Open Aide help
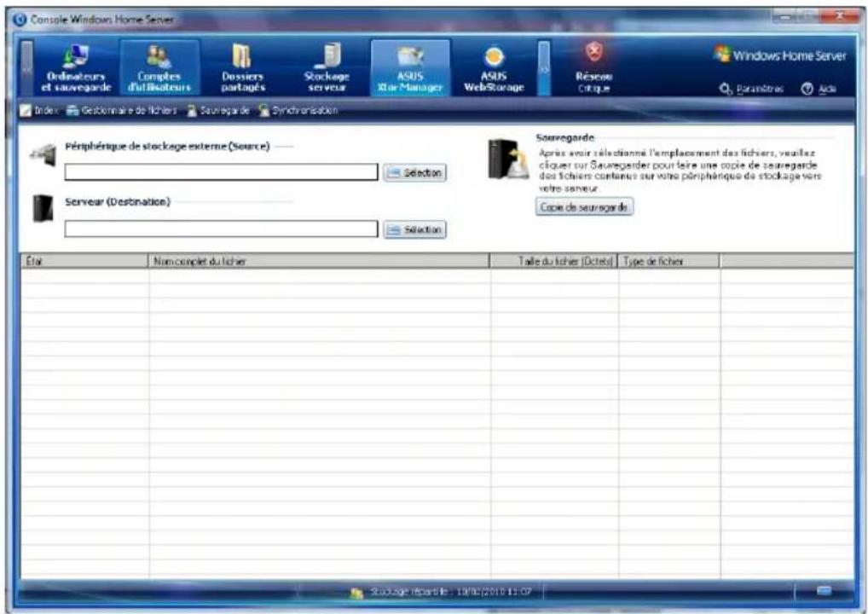The height and width of the screenshot is (614, 868). tap(820, 90)
